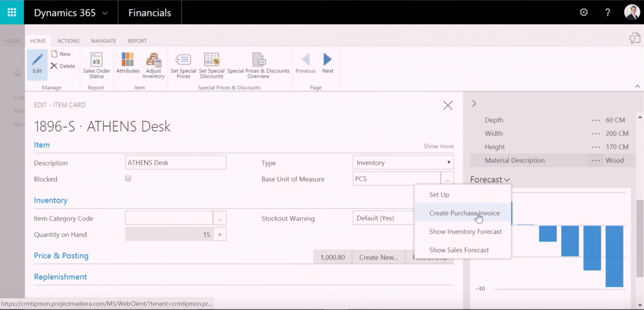Open Material Description ellipsis menu
The width and height of the screenshot is (644, 310).
click(596, 160)
